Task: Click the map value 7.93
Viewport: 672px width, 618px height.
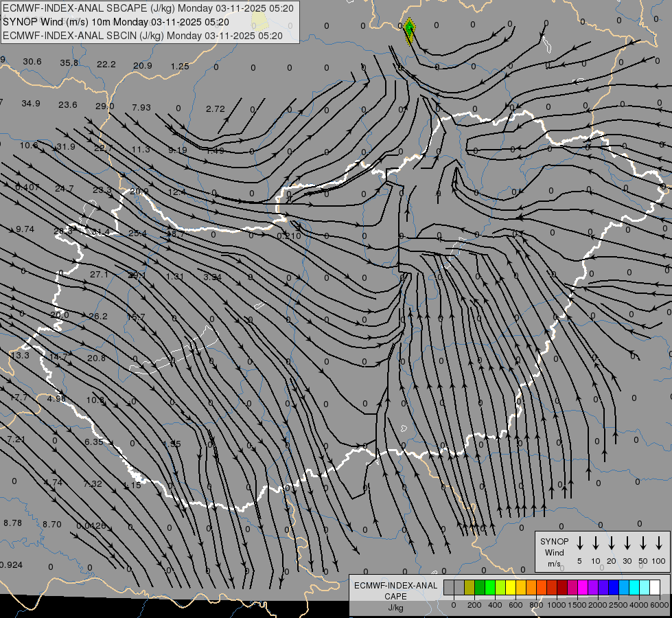Action: coord(141,107)
